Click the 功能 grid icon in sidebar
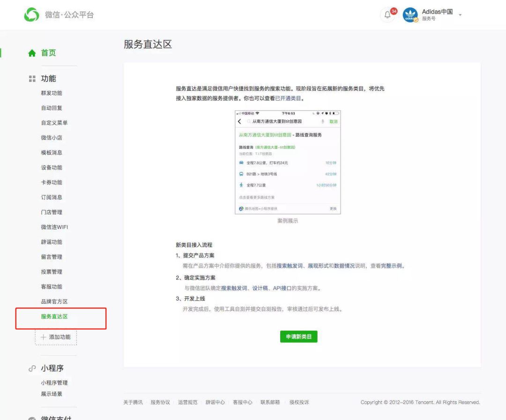 [x=32, y=78]
